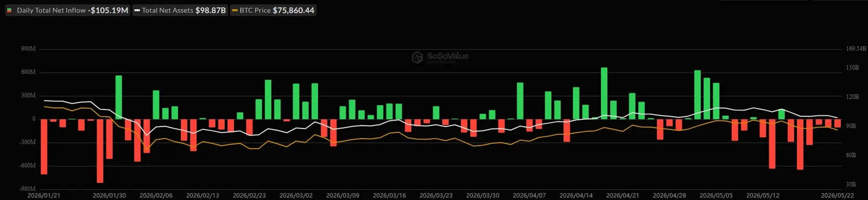Screen dimensions: 868x200
Task: Toggle the Daily Total Net Inflow legend series
Action: click(68, 10)
